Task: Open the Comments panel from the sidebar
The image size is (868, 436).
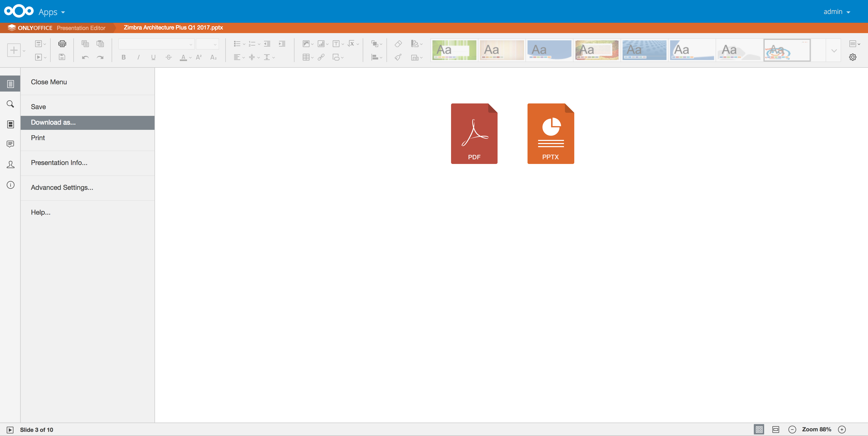Action: [x=10, y=144]
